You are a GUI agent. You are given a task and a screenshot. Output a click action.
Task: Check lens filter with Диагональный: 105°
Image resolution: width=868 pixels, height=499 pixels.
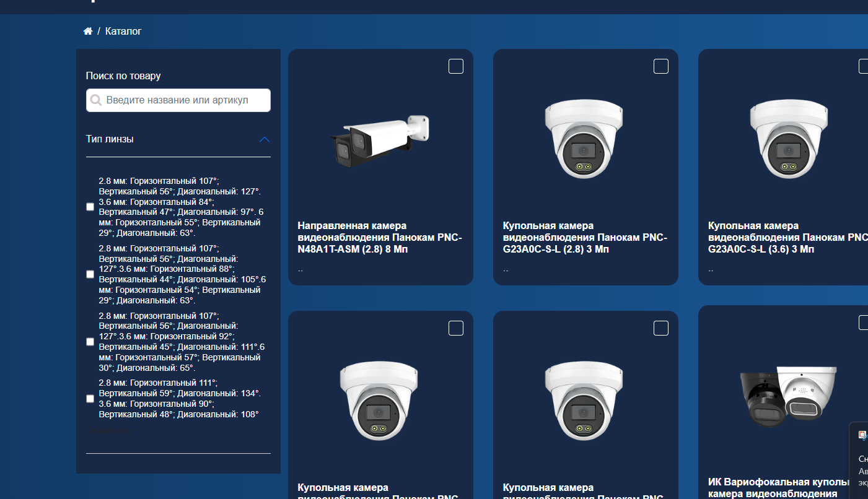[x=90, y=274]
